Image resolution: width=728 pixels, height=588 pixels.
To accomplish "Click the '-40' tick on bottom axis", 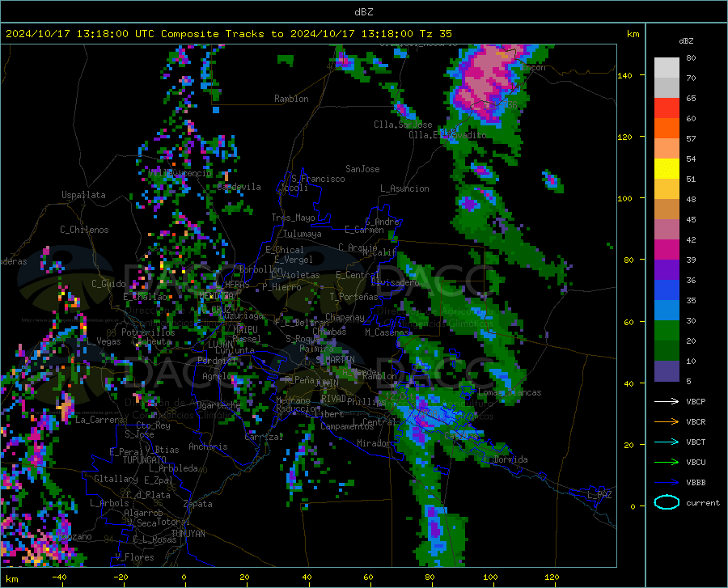I will pyautogui.click(x=59, y=577).
